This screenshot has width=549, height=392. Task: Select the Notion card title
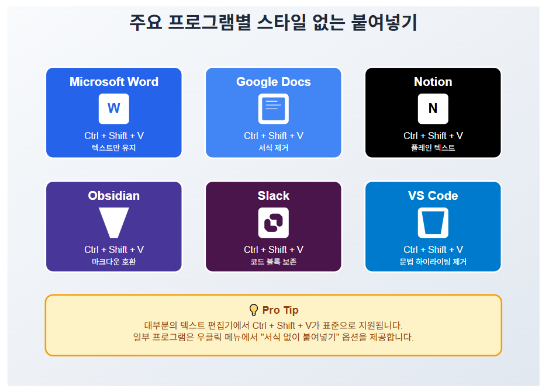pyautogui.click(x=433, y=82)
